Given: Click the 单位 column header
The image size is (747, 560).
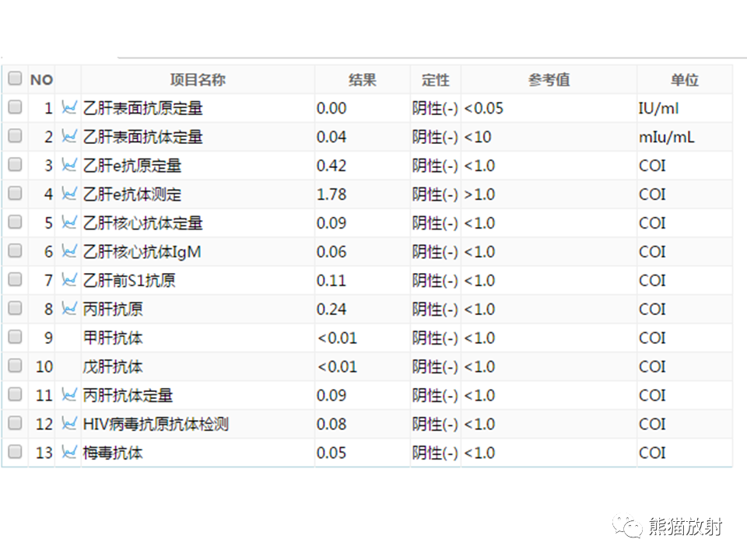Looking at the screenshot, I should [685, 79].
